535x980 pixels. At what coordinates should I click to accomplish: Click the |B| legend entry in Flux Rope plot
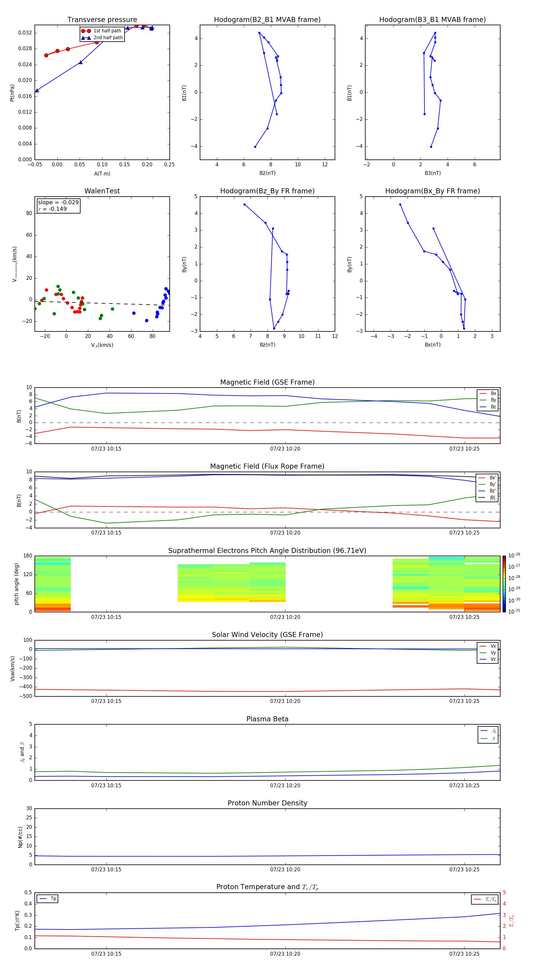487,498
